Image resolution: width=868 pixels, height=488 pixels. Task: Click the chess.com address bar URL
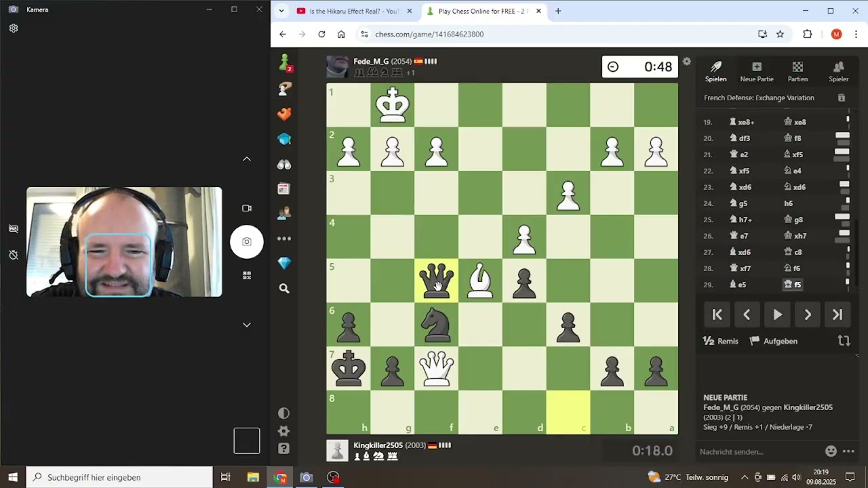429,34
